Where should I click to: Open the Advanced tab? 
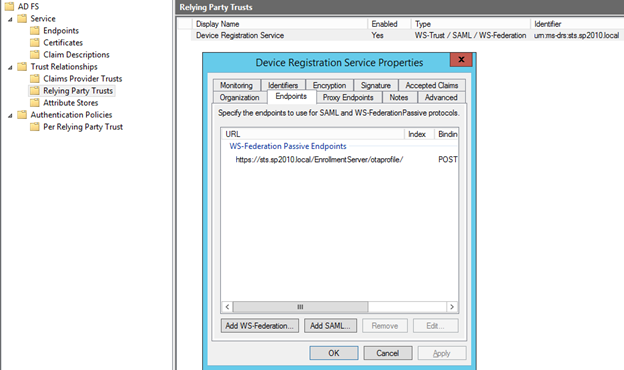point(441,97)
